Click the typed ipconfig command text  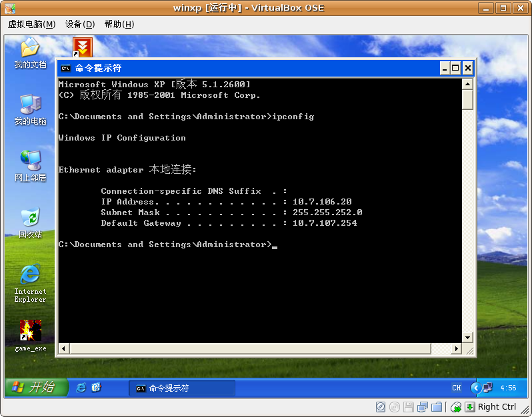coord(293,117)
